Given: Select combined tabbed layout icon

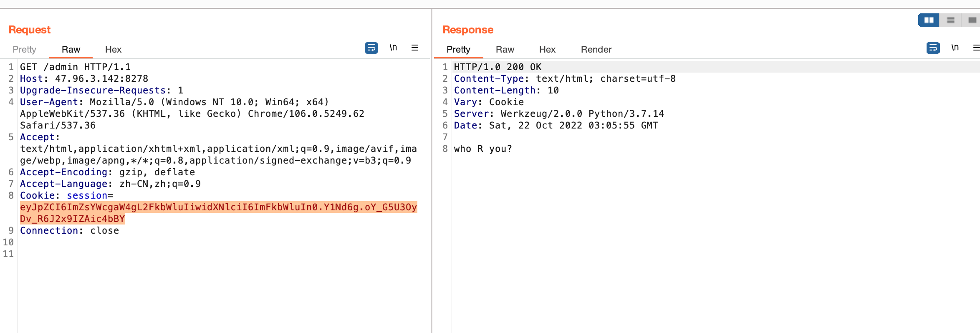Looking at the screenshot, I should 972,20.
